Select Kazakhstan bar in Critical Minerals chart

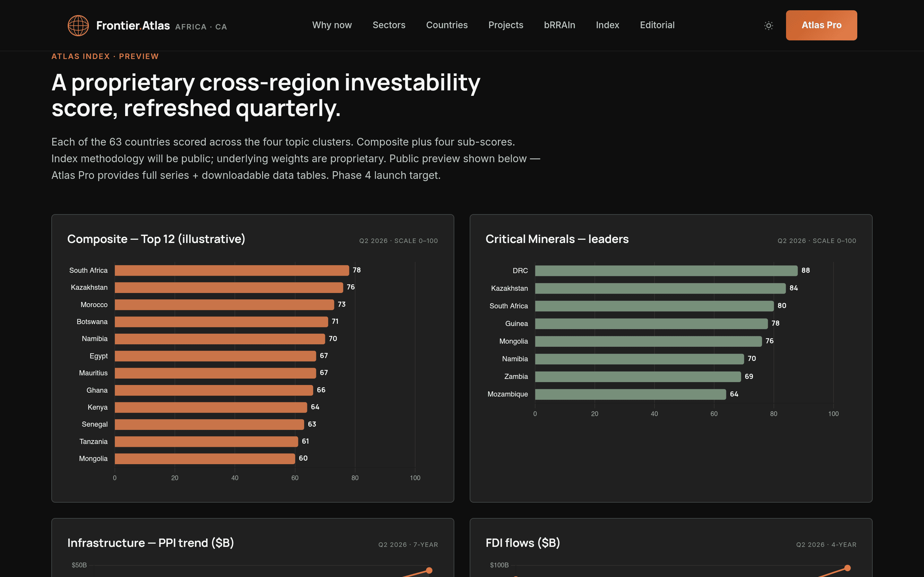[x=660, y=288]
